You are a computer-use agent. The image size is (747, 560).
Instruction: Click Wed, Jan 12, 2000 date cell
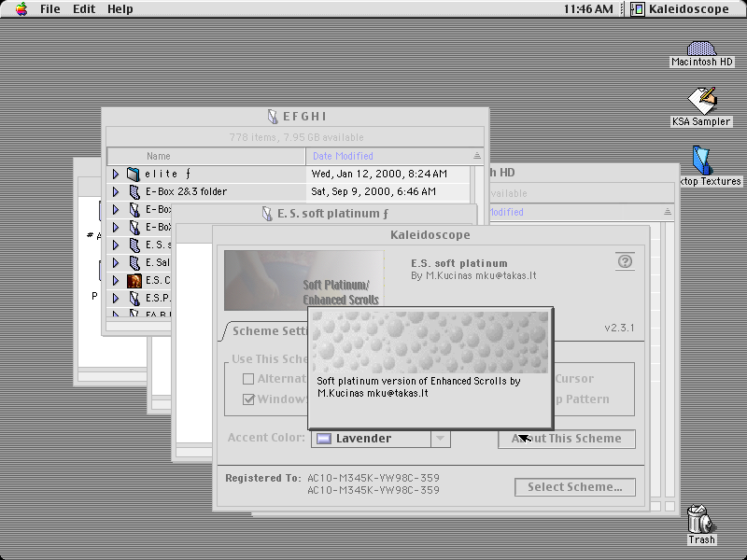379,174
